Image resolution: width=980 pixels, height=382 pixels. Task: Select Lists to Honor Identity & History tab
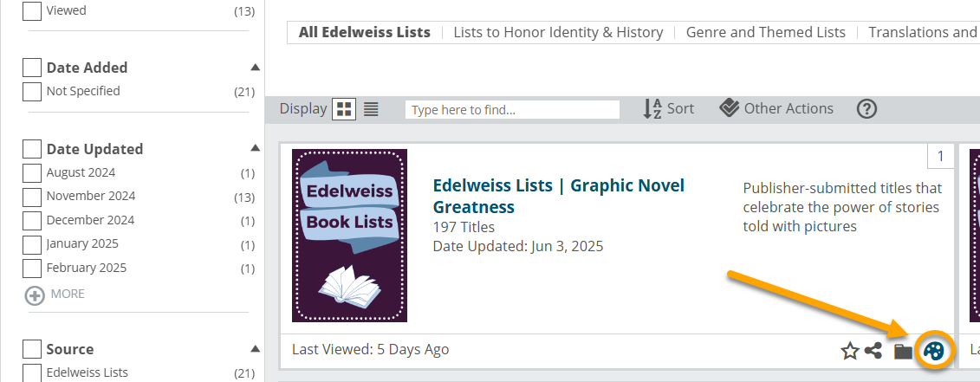coord(558,33)
